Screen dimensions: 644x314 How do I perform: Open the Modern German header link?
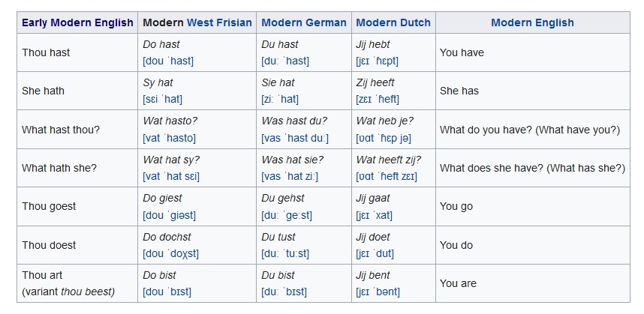pos(304,22)
